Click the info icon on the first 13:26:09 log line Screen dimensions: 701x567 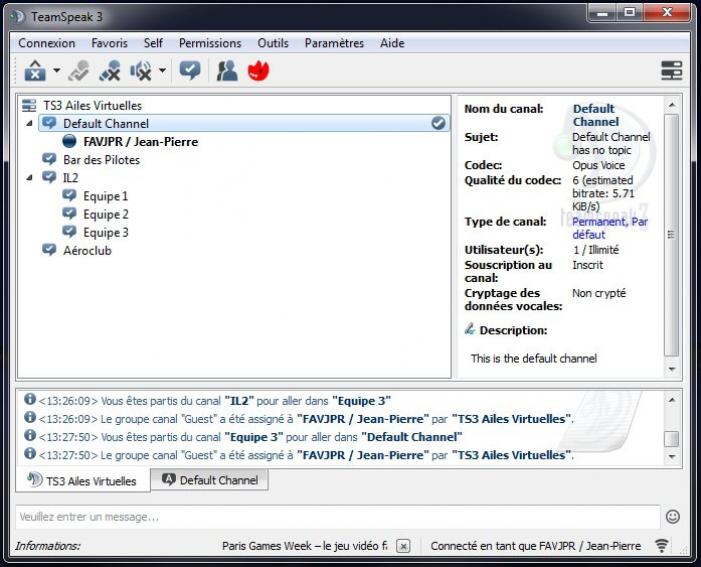click(x=30, y=399)
